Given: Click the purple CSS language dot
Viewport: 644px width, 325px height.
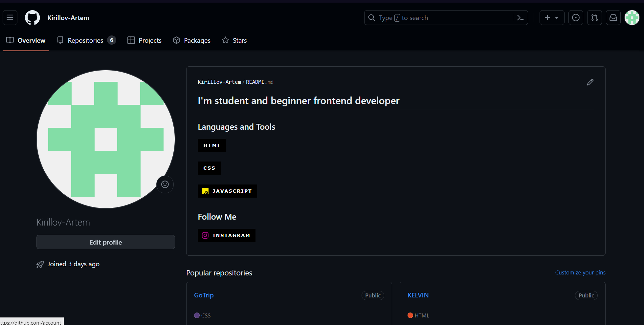Looking at the screenshot, I should [x=197, y=315].
